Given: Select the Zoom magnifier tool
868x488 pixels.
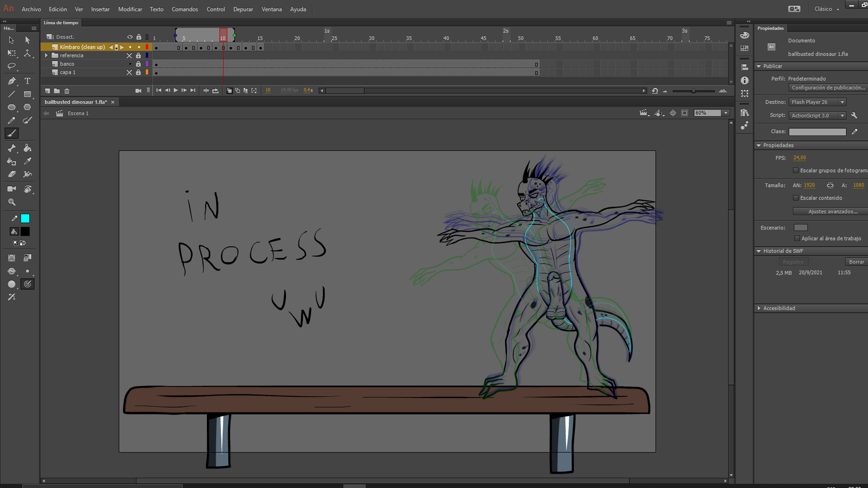Looking at the screenshot, I should click(11, 202).
